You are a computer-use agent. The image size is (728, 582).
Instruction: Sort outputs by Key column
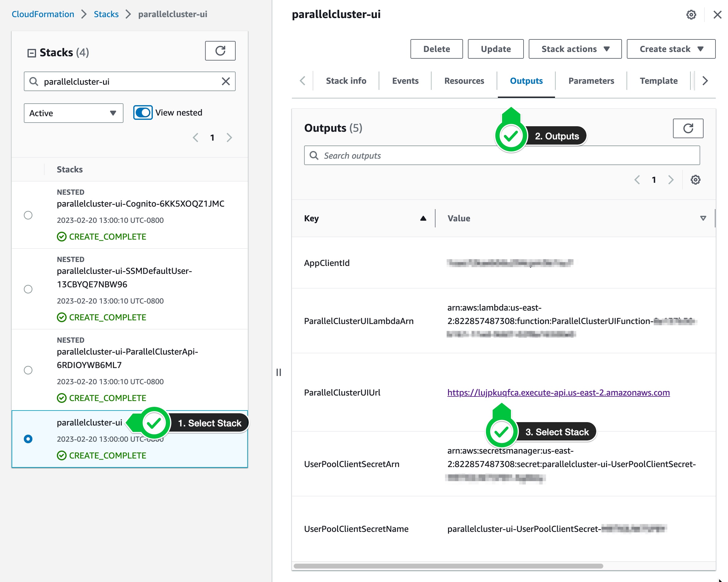(x=423, y=219)
